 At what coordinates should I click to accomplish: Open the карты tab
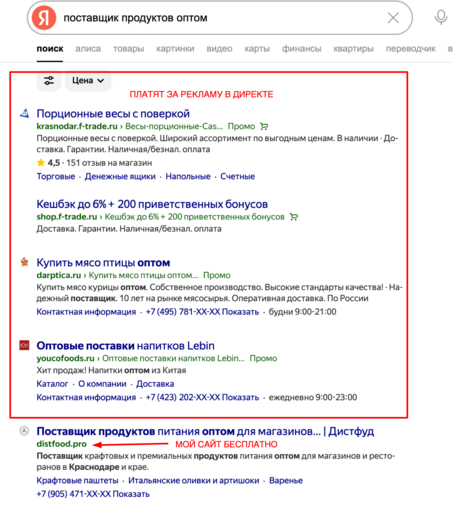coord(257,49)
